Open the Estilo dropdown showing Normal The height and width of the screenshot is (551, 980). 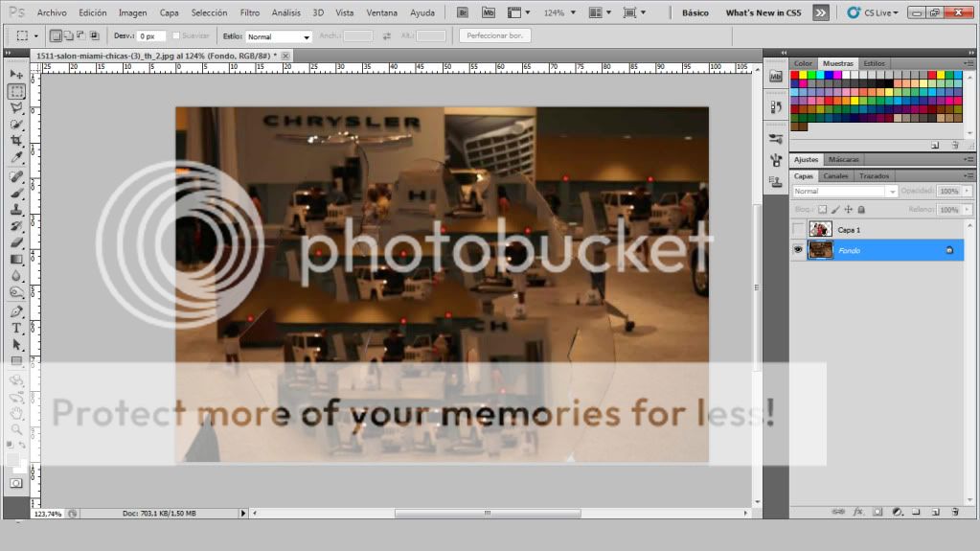click(x=279, y=37)
